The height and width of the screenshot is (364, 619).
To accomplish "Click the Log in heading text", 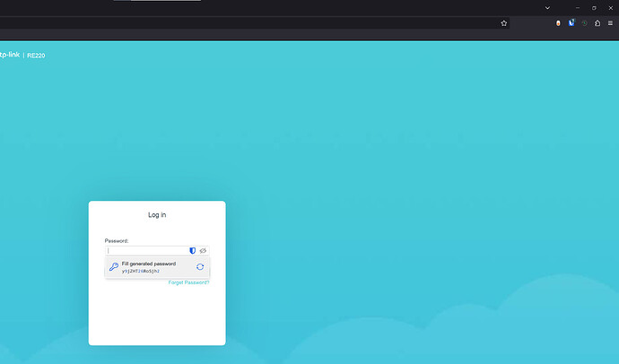I will pyautogui.click(x=157, y=215).
